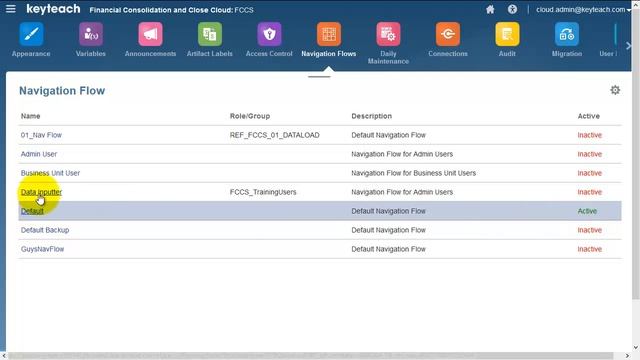640x360 pixels.
Task: Click the Name column header
Action: point(31,116)
